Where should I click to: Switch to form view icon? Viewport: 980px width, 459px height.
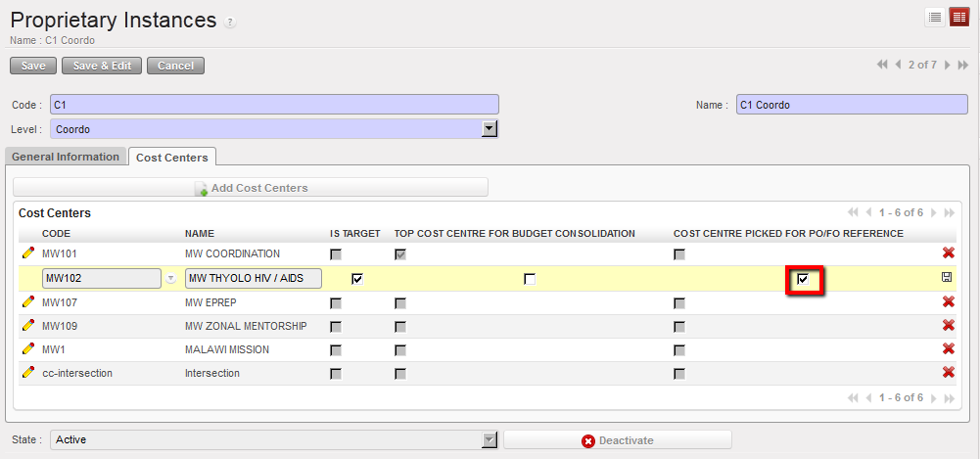959,17
